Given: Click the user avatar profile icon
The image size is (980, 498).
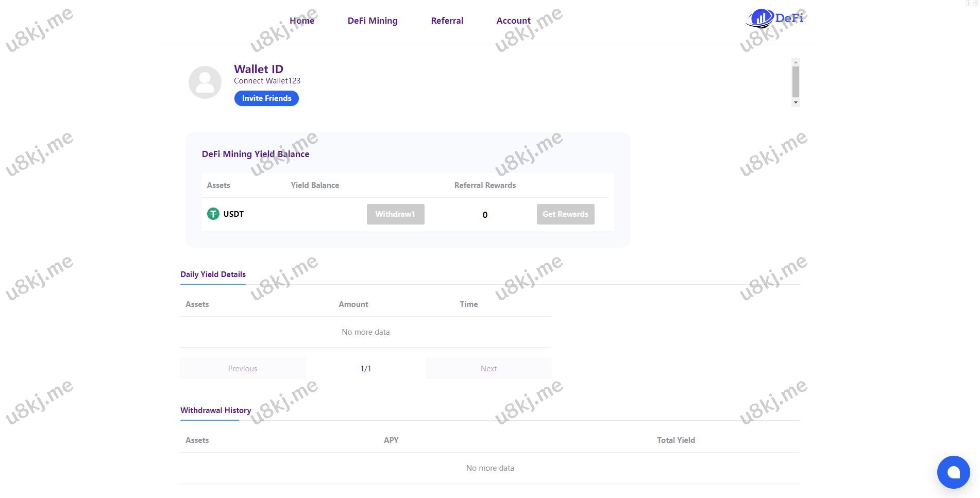Looking at the screenshot, I should click(205, 82).
